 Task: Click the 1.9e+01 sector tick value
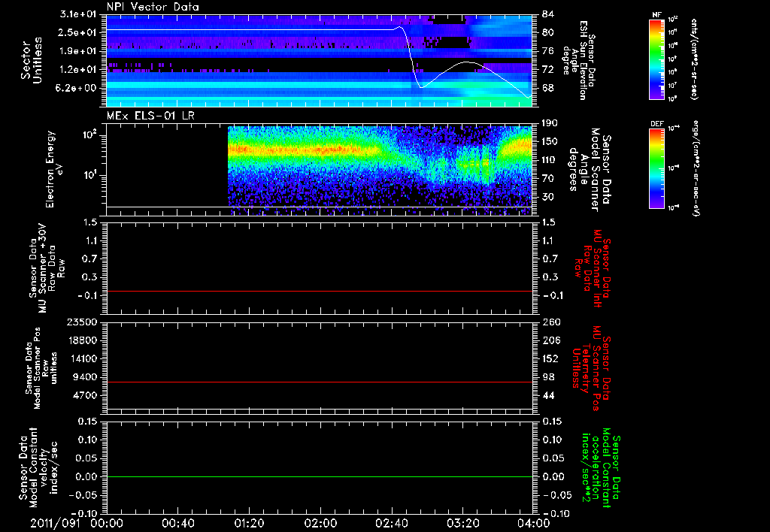tap(78, 51)
